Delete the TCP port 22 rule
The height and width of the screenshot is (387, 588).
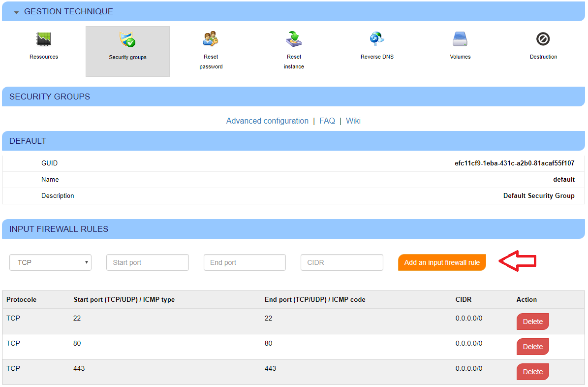click(x=532, y=322)
